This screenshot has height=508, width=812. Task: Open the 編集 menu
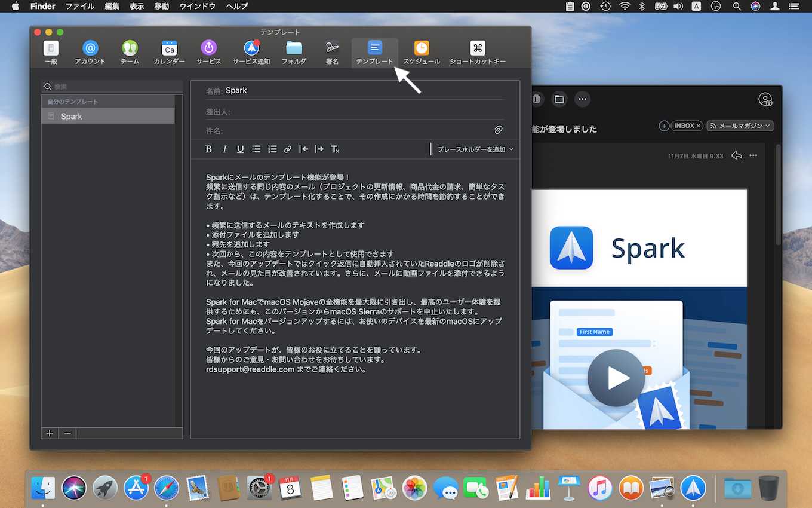pos(112,6)
